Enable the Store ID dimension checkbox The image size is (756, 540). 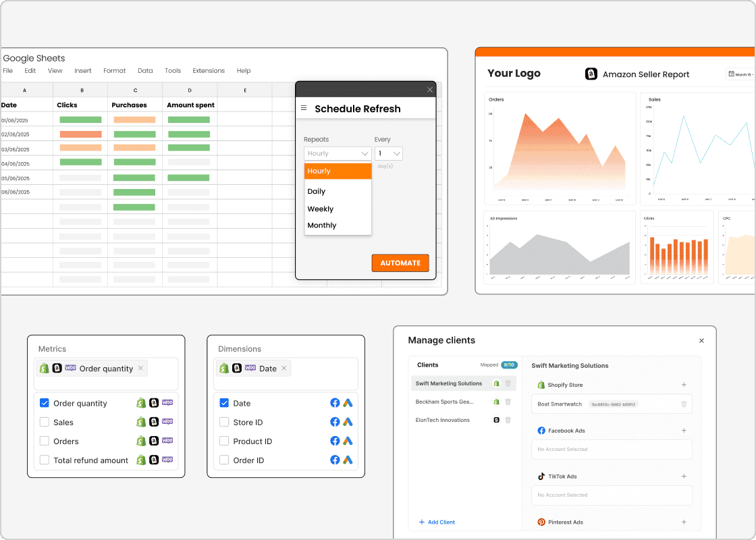pos(224,422)
